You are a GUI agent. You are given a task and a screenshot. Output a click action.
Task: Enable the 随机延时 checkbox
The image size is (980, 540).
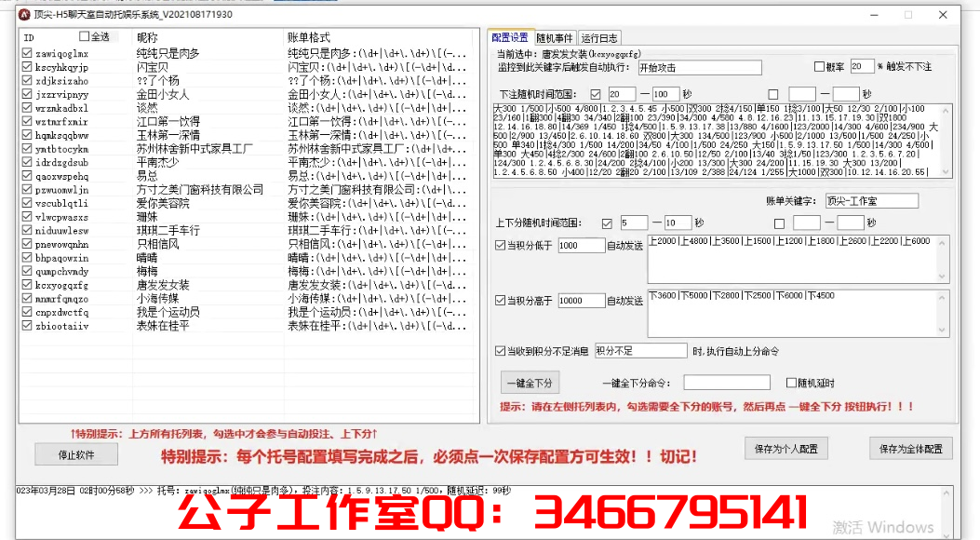[791, 384]
